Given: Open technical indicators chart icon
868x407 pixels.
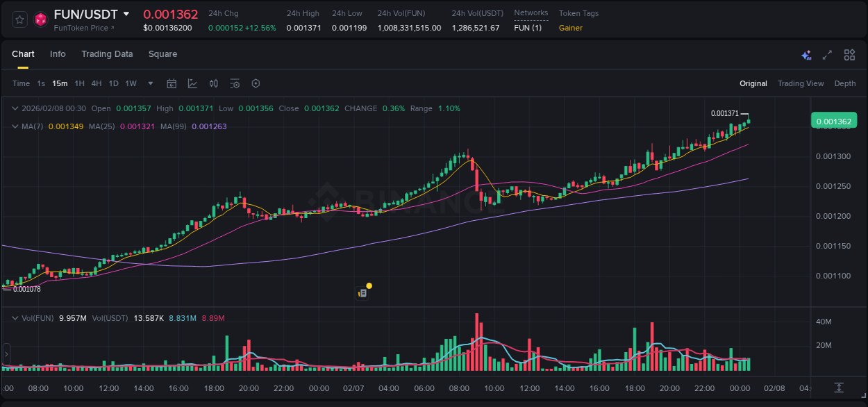Looking at the screenshot, I should pyautogui.click(x=192, y=83).
